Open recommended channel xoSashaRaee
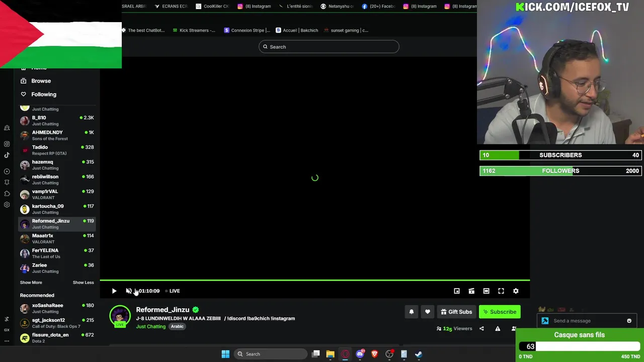Image resolution: width=644 pixels, height=362 pixels. (x=57, y=308)
